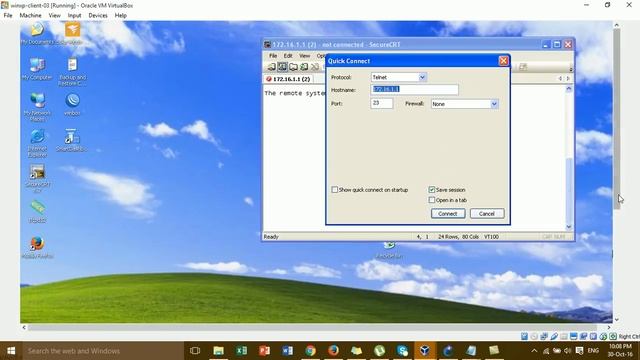Open the SecureCRT View menu
The height and width of the screenshot is (360, 640).
coord(304,56)
